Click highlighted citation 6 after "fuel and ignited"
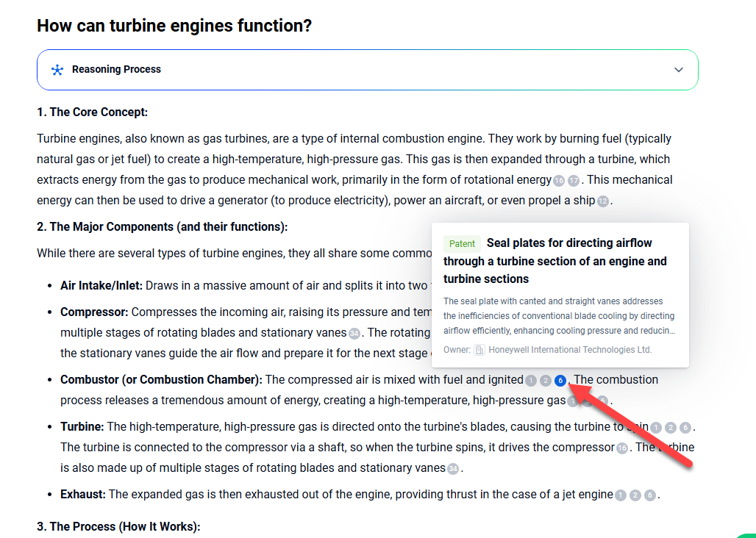The width and height of the screenshot is (756, 538). coord(560,381)
